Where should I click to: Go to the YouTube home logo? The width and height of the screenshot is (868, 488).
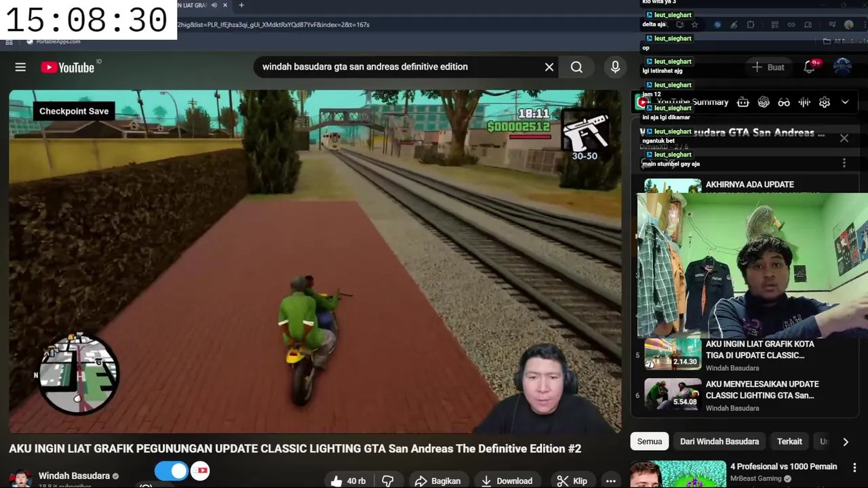tap(67, 67)
